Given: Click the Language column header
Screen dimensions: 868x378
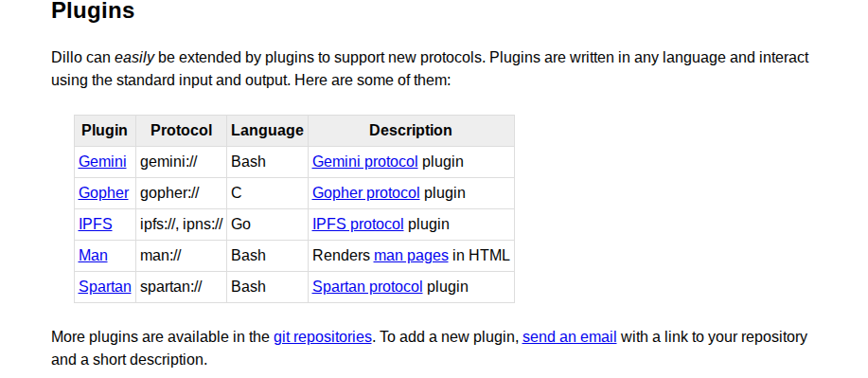Looking at the screenshot, I should point(267,130).
